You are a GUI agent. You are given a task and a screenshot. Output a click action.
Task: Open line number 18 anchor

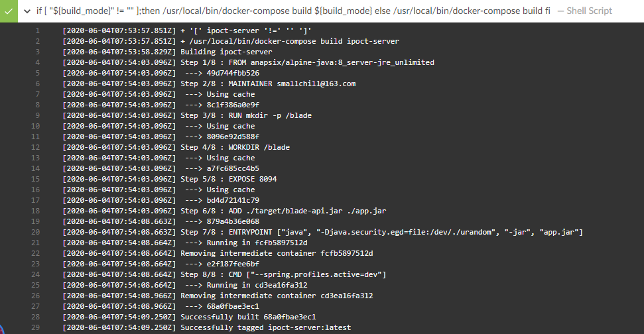pos(36,211)
